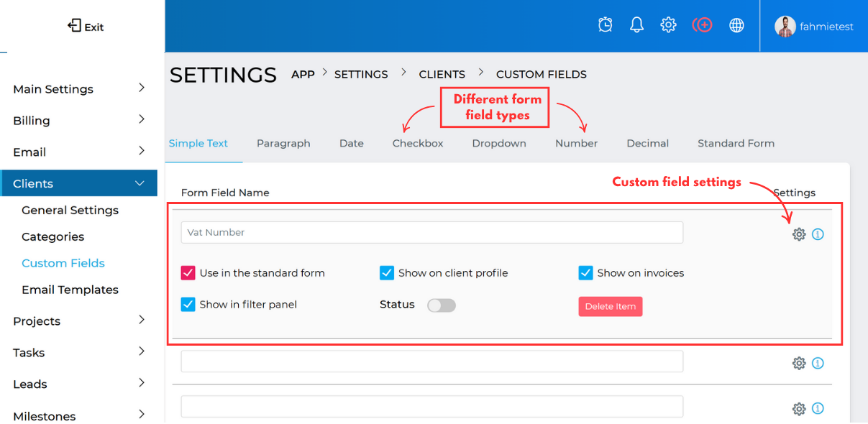Image resolution: width=868 pixels, height=424 pixels.
Task: Open notifications bell icon
Action: tap(636, 25)
